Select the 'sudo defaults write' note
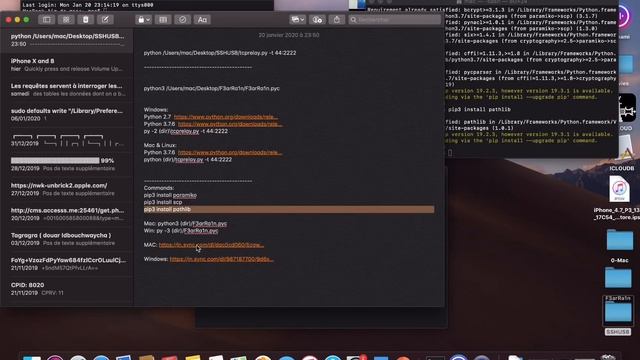This screenshot has width=640, height=360. click(67, 114)
